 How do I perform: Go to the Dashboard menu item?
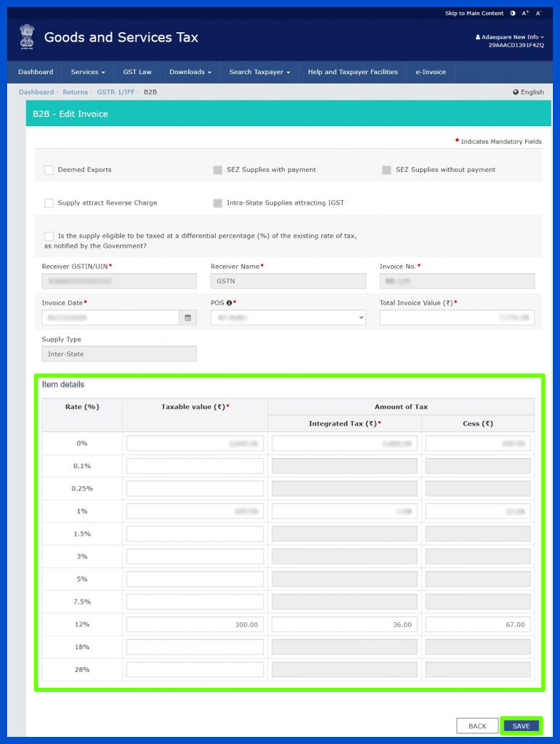point(36,72)
